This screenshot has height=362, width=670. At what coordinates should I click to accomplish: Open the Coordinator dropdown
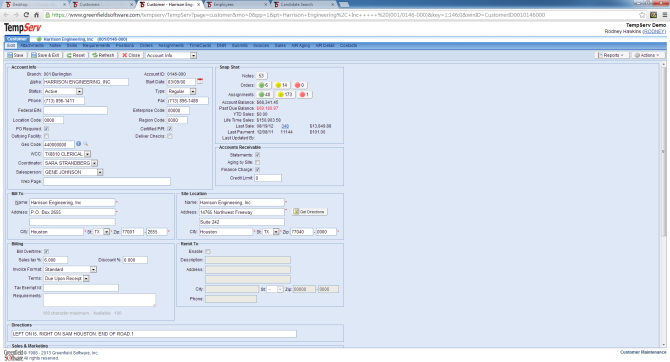pyautogui.click(x=94, y=163)
